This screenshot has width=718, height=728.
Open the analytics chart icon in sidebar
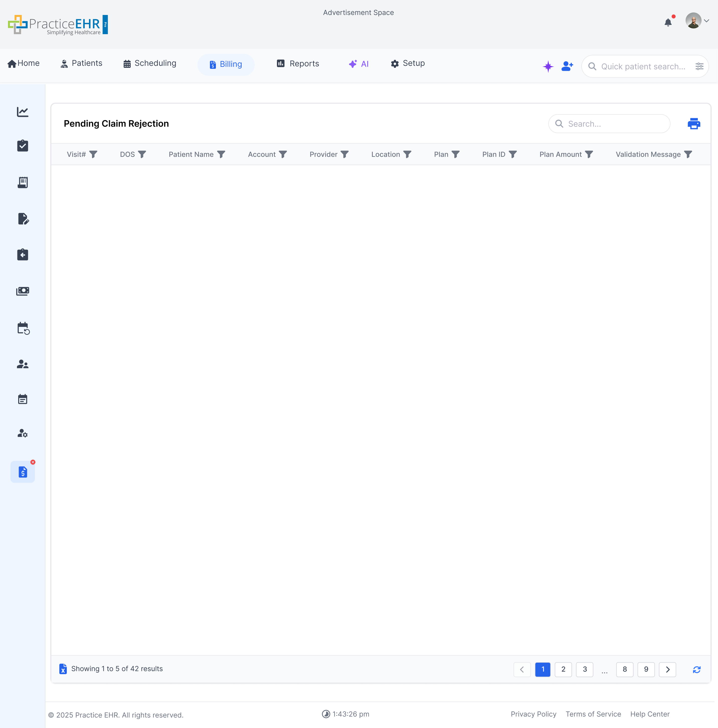23,111
